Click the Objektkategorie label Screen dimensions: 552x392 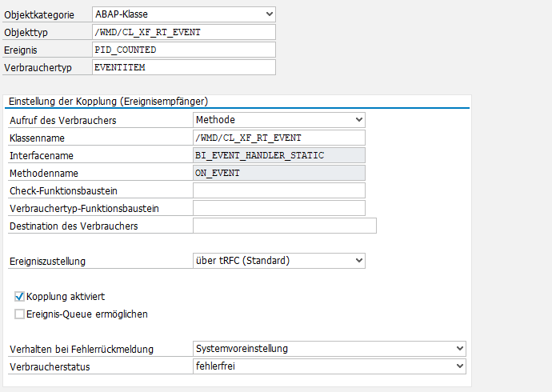(x=39, y=14)
